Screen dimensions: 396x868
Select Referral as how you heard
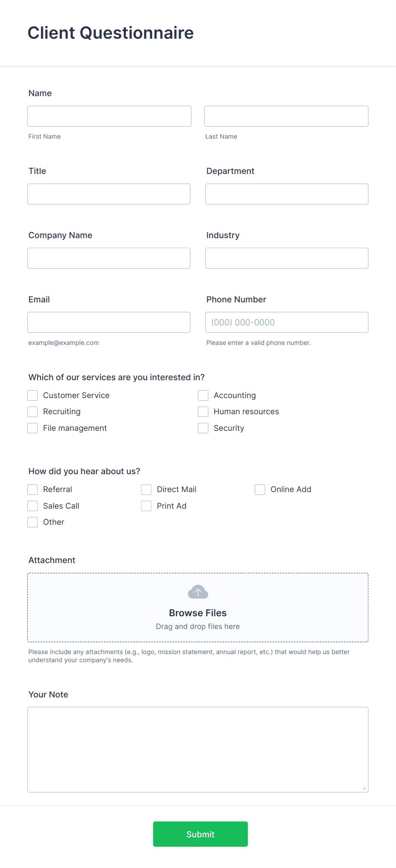[x=32, y=489]
